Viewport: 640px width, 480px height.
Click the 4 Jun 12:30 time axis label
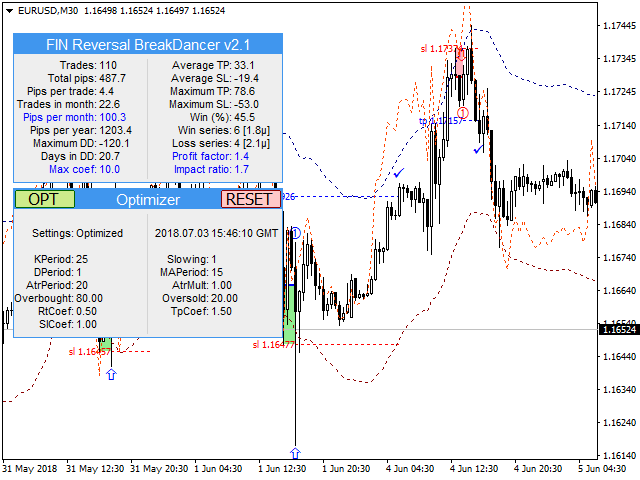tap(473, 468)
